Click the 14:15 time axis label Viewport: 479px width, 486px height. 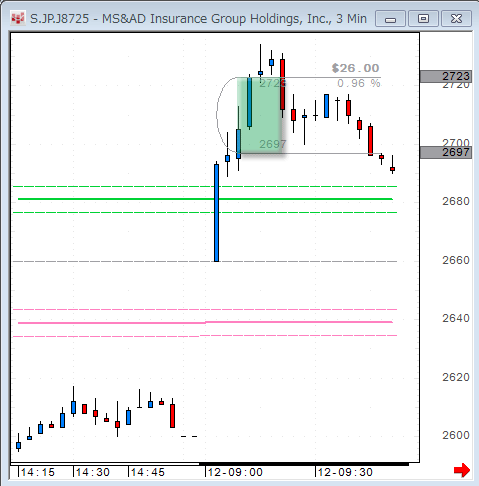point(38,472)
